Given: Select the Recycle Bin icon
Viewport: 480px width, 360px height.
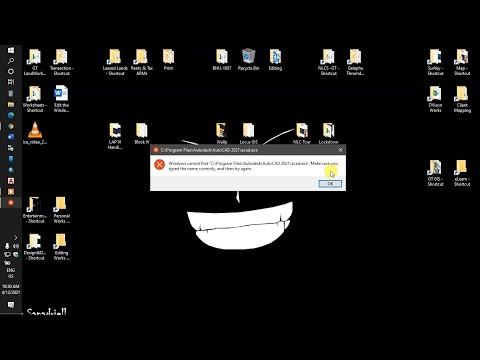Looking at the screenshot, I should click(248, 60).
